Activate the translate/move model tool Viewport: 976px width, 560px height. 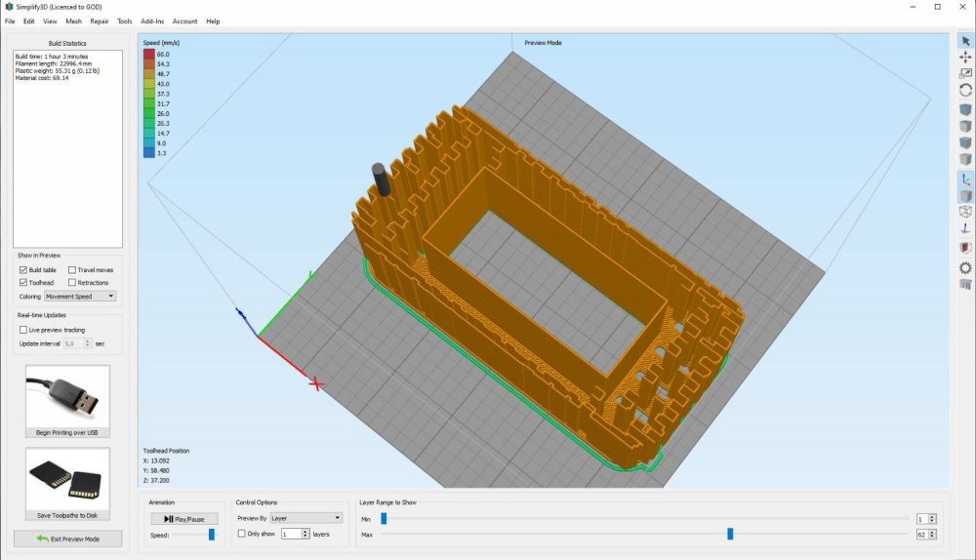(965, 58)
